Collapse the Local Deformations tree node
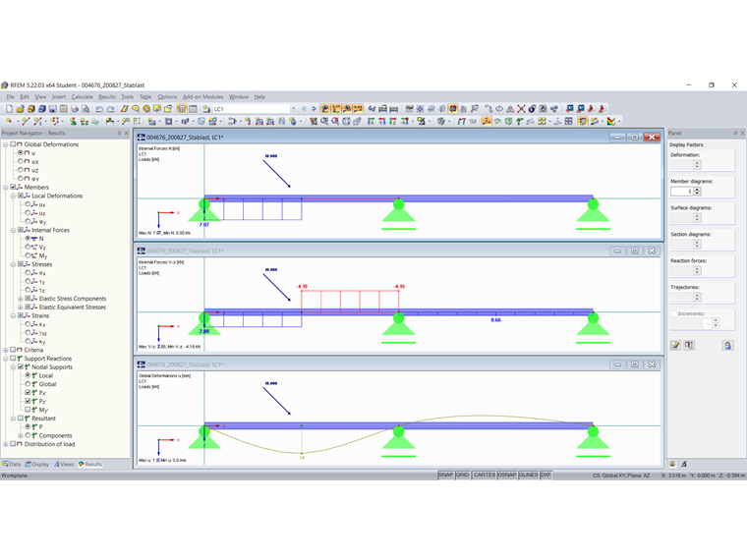 [x=13, y=196]
